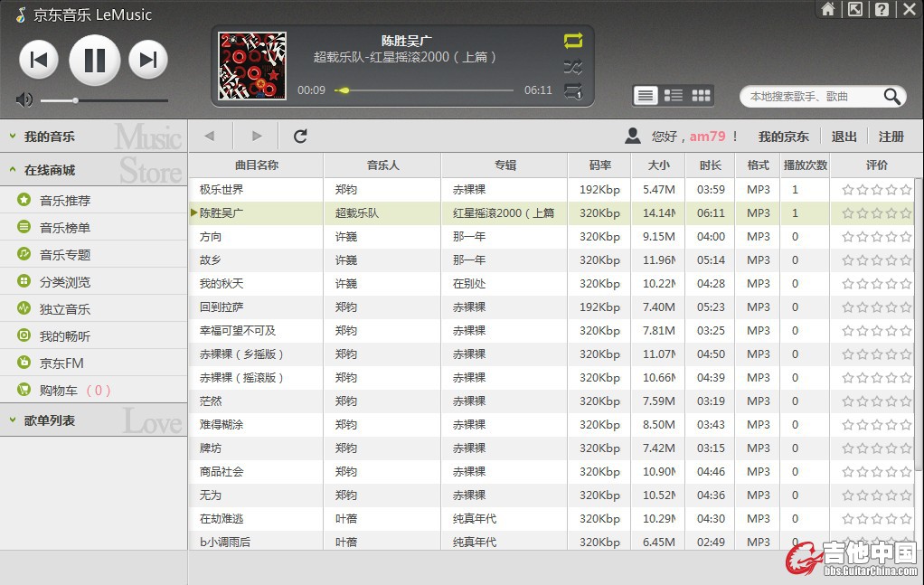
Task: Click artist 叶蓓 in 在劫难逃 row
Action: 346,519
